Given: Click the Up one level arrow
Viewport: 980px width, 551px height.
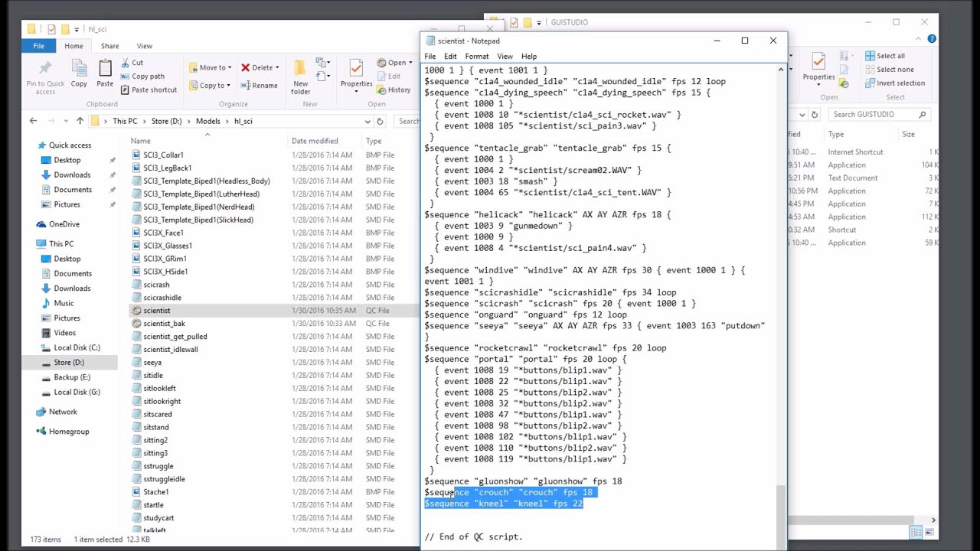Looking at the screenshot, I should click(80, 121).
